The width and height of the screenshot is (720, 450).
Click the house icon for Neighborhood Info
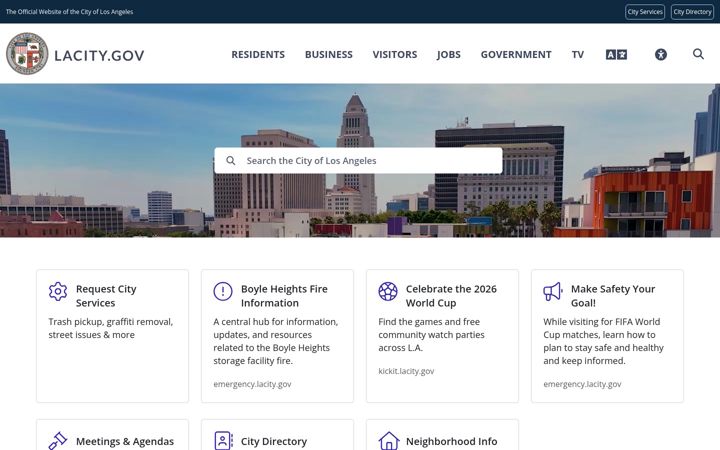[x=388, y=441]
